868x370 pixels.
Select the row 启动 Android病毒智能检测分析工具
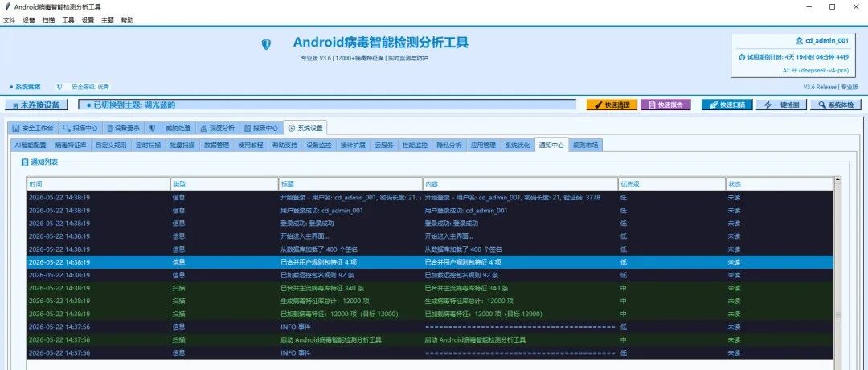tap(429, 339)
